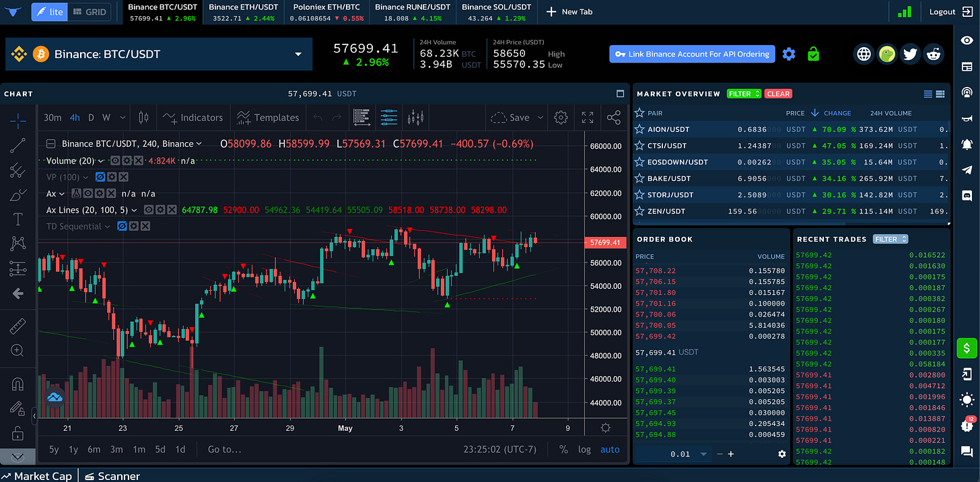Increase order book grouping with plus
The width and height of the screenshot is (980, 482).
pos(731,454)
